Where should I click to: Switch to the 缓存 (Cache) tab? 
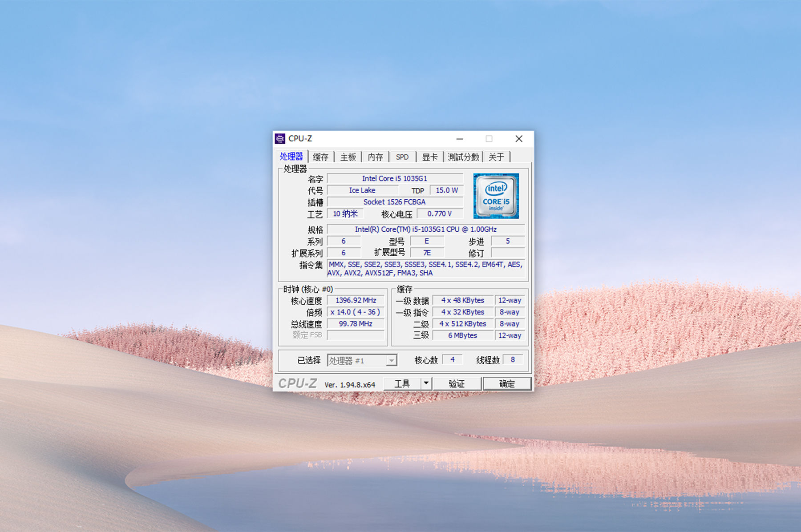click(320, 157)
